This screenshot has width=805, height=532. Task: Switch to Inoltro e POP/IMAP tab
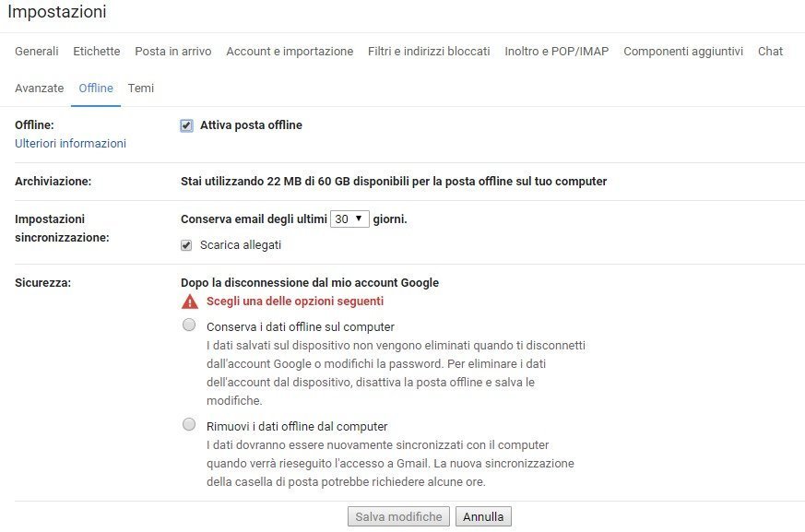(x=557, y=52)
